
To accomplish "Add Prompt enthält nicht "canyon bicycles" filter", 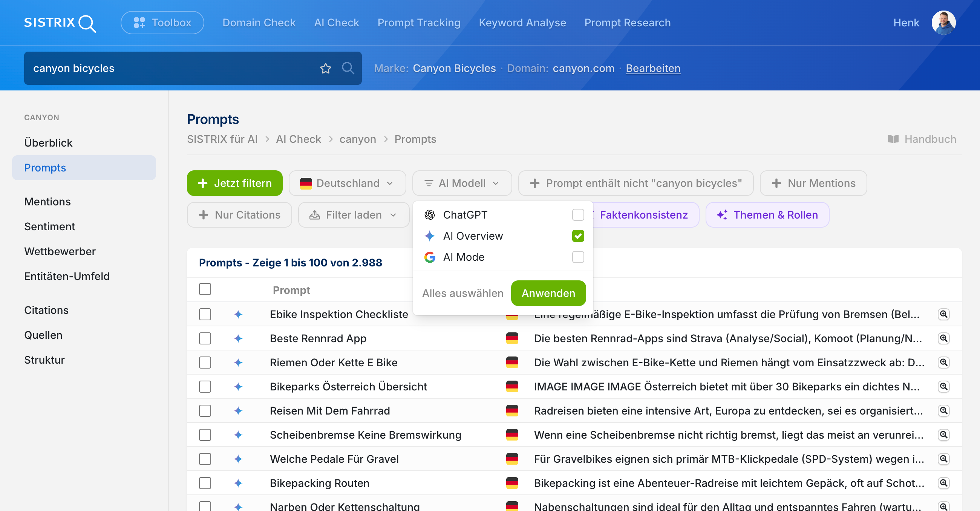I will [635, 183].
